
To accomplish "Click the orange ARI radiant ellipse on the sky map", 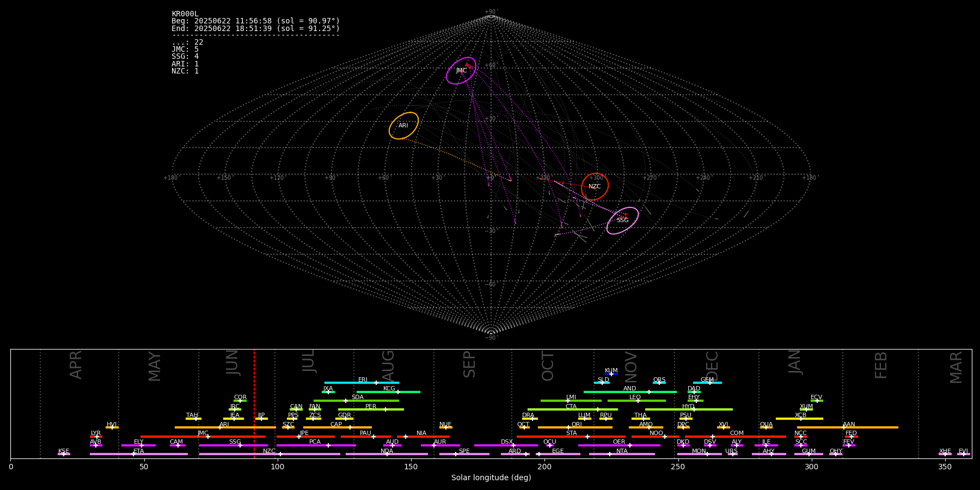I will (x=403, y=126).
